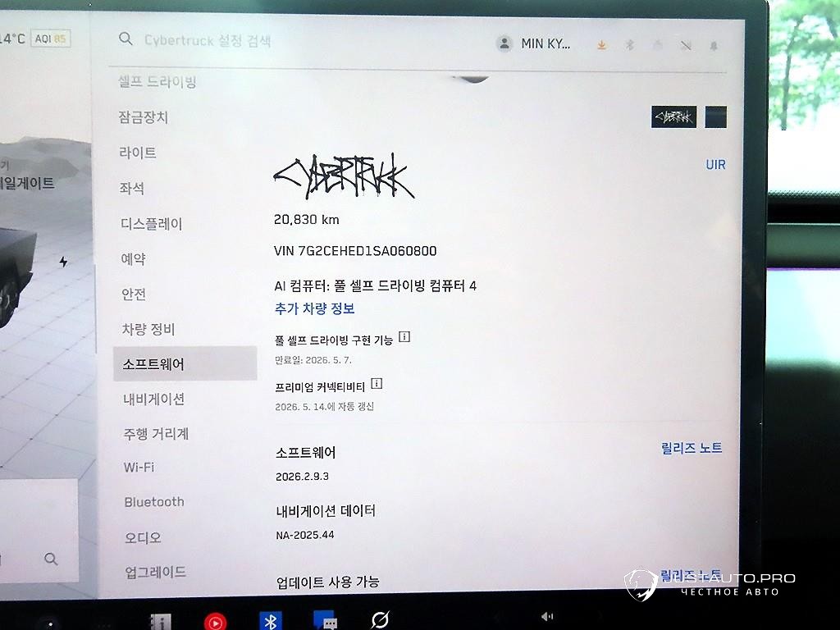Open 주행 거리계 settings menu
The height and width of the screenshot is (630, 840).
pyautogui.click(x=156, y=433)
